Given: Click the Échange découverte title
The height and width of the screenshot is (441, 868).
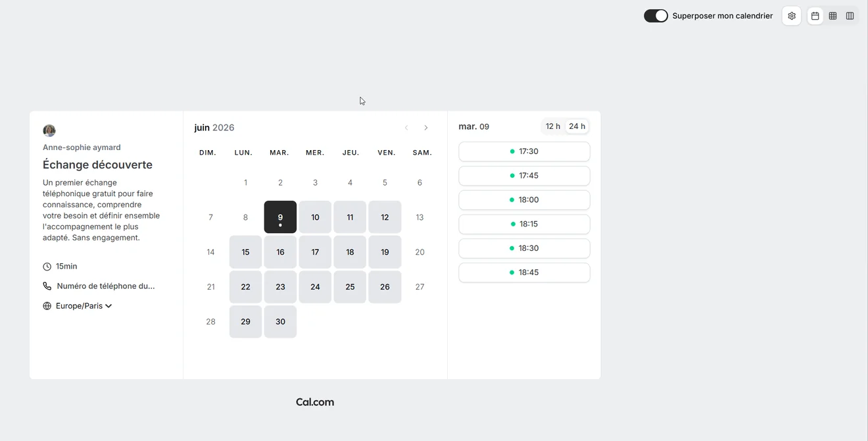Looking at the screenshot, I should pyautogui.click(x=97, y=165).
